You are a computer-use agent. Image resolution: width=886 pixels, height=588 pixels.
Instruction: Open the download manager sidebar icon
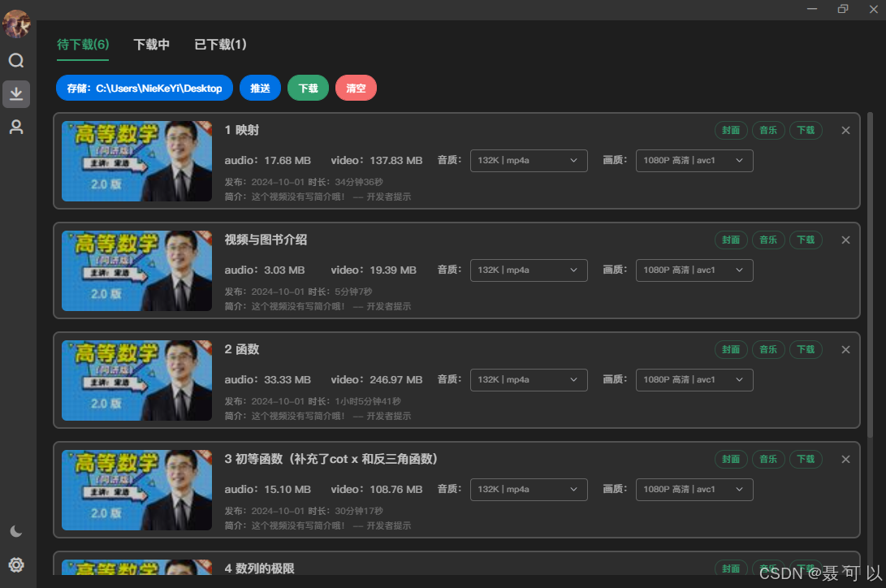tap(16, 93)
